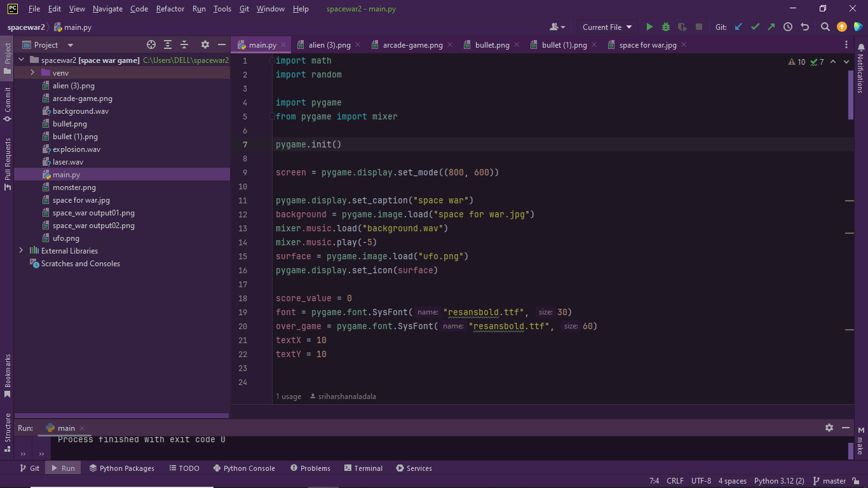
Task: Select opened file target icon in Project panel
Action: click(x=151, y=44)
